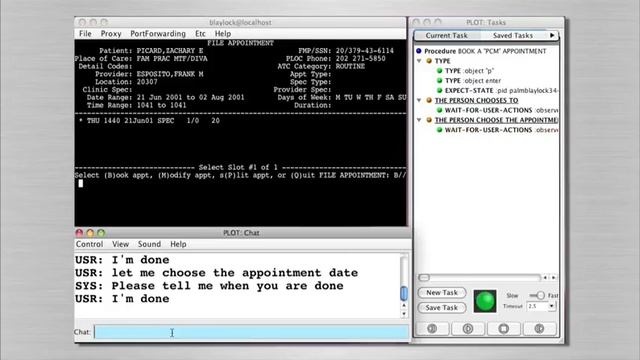The image size is (640, 360).
Task: Click chat line 'let me choose the appointment date'
Action: pos(235,273)
